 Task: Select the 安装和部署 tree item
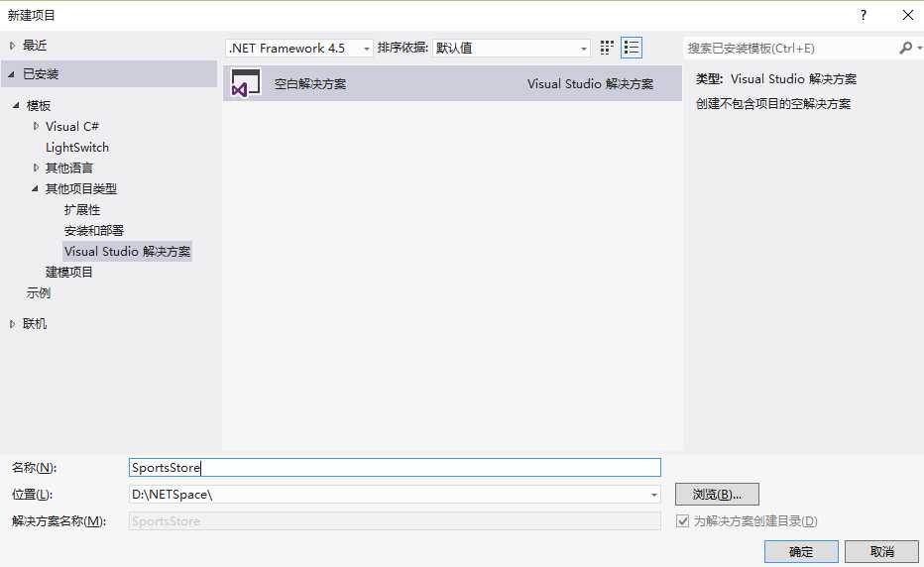click(94, 230)
